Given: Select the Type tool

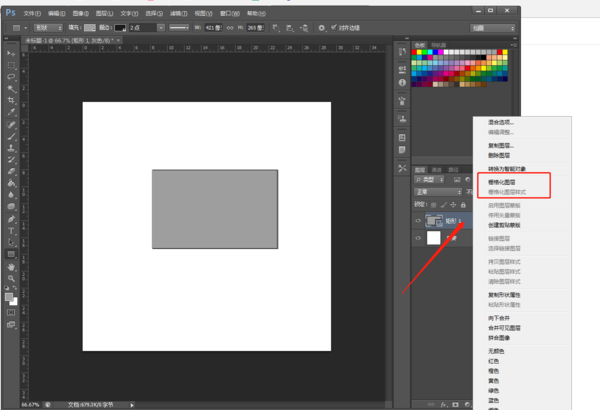Looking at the screenshot, I should (x=11, y=231).
